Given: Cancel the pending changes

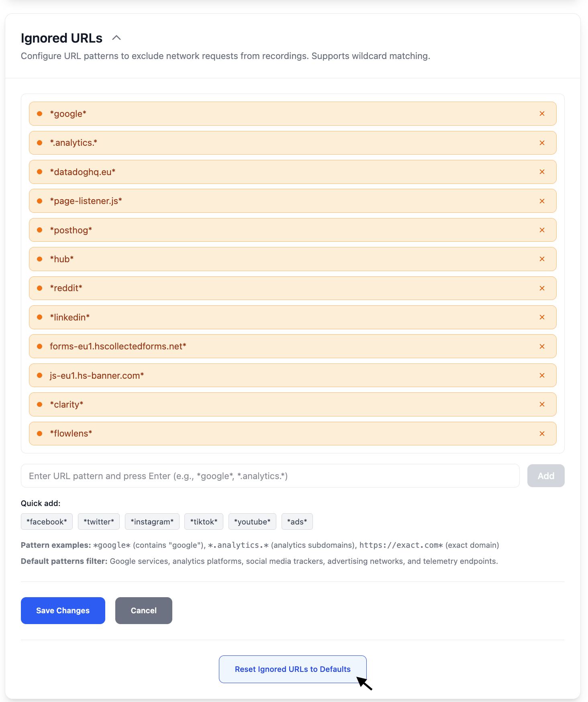Looking at the screenshot, I should [x=143, y=610].
